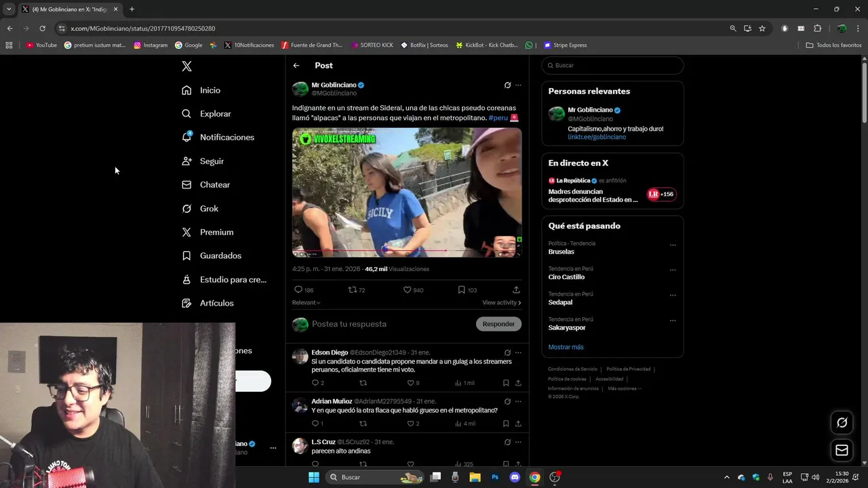Open Todos los favoritos folder

tap(833, 45)
